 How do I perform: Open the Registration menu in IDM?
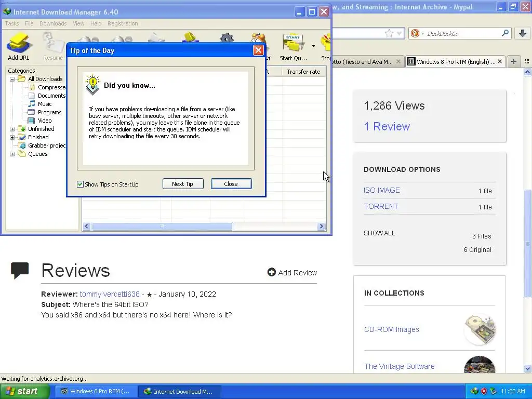(x=123, y=23)
